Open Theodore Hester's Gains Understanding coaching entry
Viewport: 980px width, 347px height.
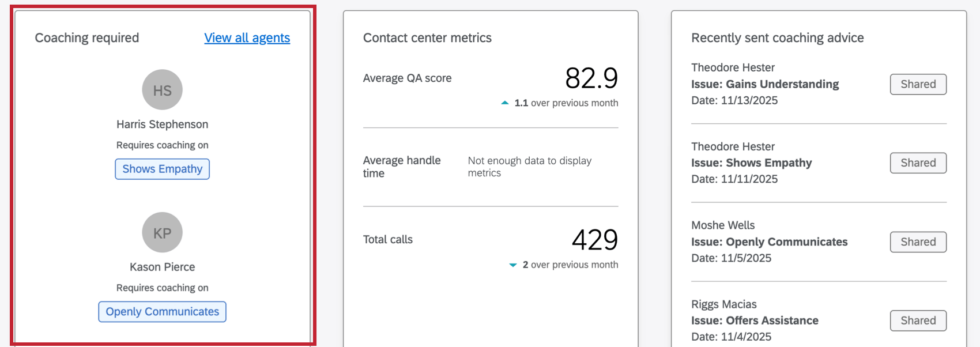point(765,84)
